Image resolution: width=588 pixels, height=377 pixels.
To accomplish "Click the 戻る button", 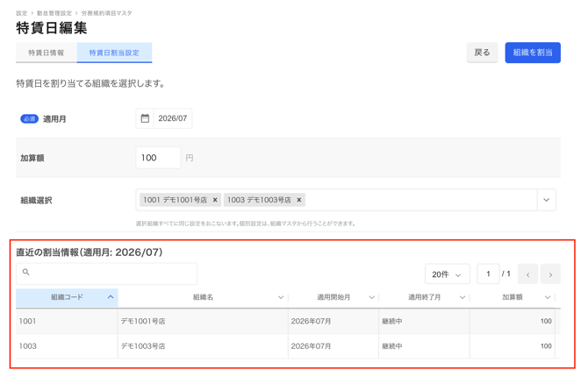I will tap(482, 53).
